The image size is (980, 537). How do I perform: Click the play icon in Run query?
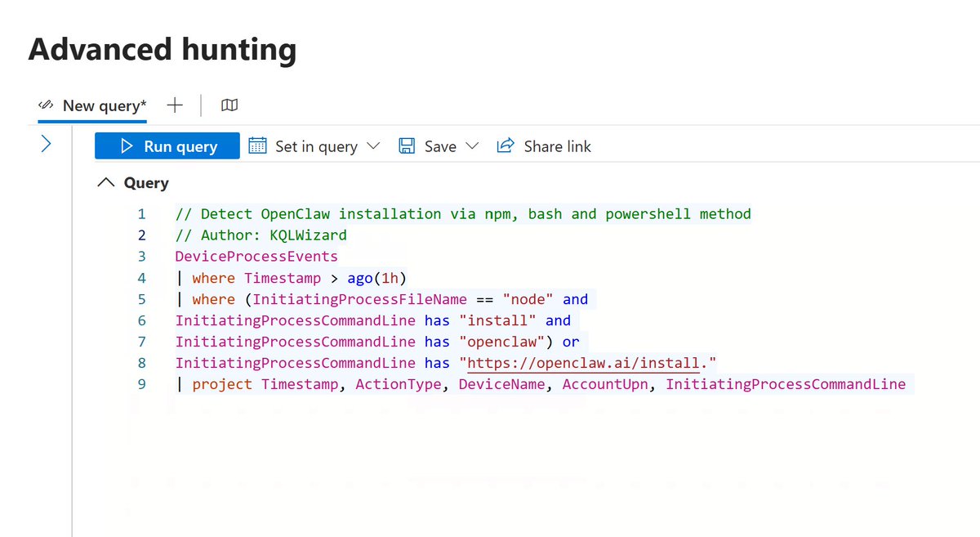tap(127, 146)
